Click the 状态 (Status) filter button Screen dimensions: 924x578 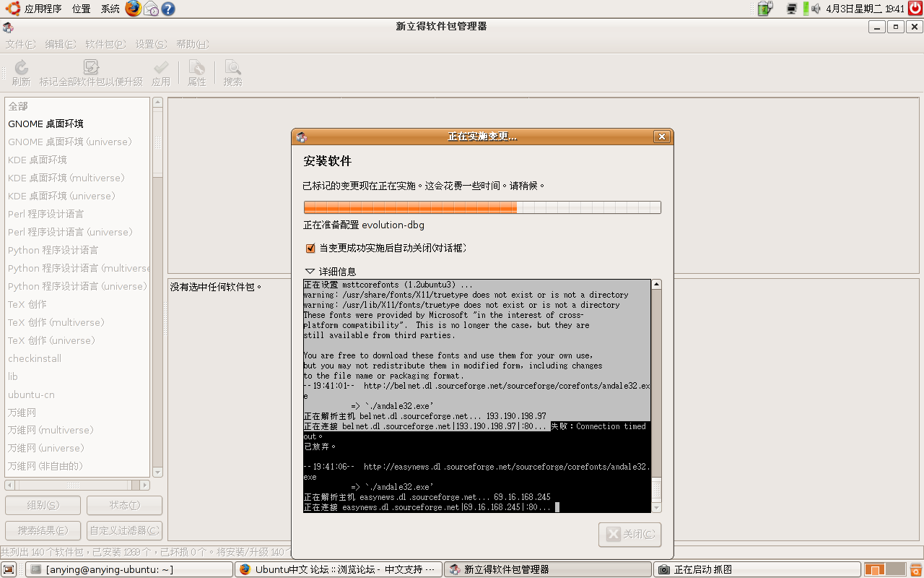(124, 505)
